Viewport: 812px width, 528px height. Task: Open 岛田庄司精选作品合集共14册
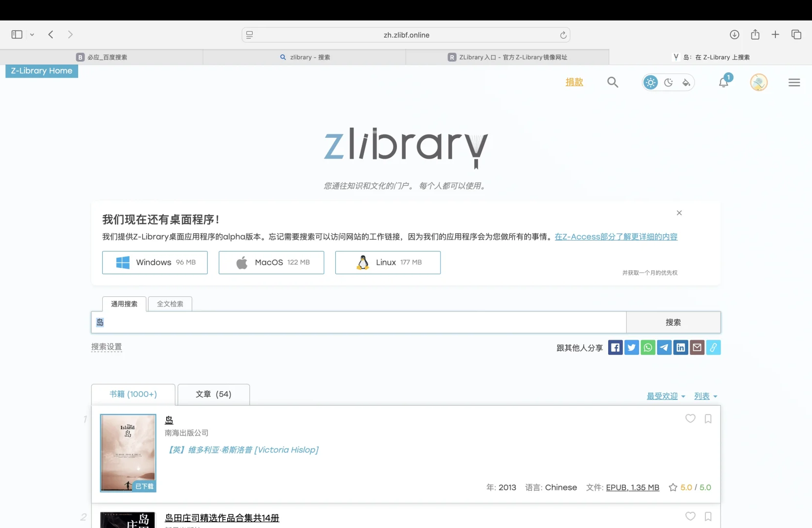tap(222, 518)
